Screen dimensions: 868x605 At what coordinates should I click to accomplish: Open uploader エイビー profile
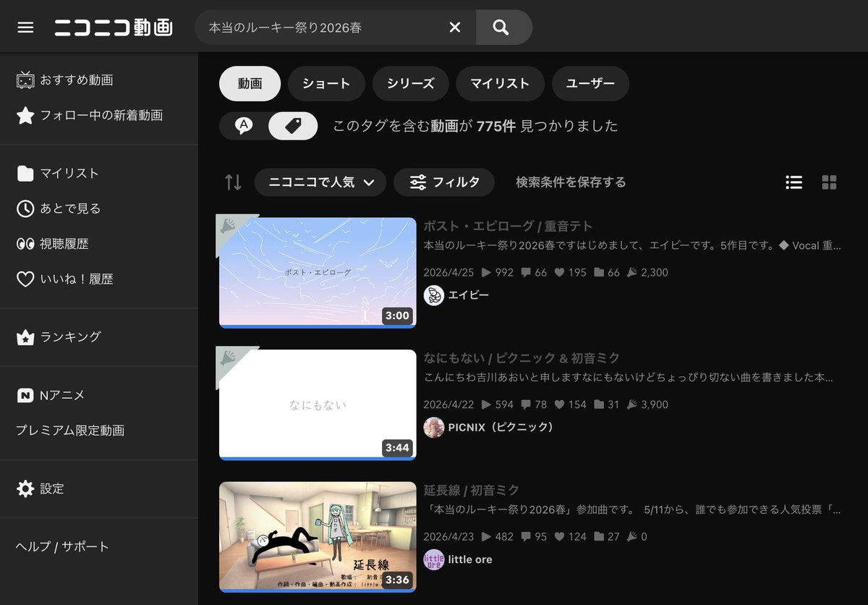click(469, 295)
